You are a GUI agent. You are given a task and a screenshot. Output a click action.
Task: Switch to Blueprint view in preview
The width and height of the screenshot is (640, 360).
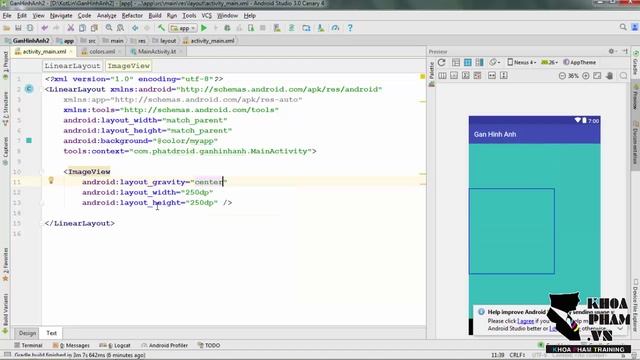click(x=468, y=62)
